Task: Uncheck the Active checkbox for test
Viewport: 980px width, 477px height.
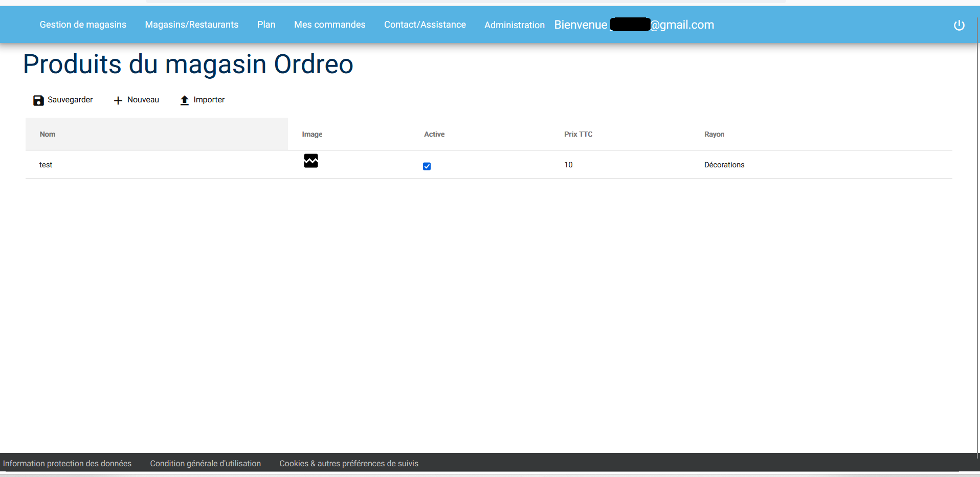Action: 427,166
